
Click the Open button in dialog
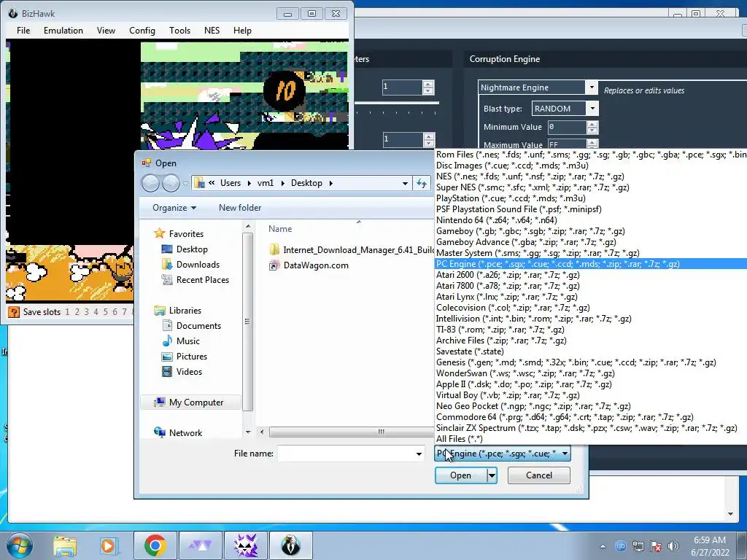[460, 475]
